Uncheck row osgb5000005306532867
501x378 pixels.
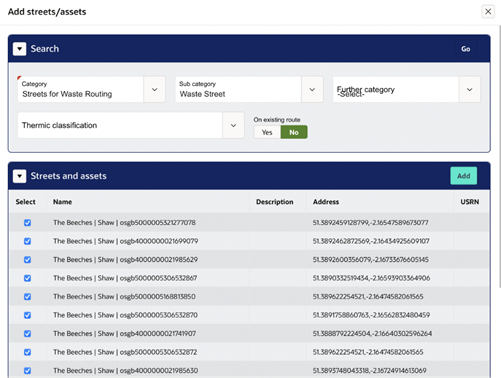[28, 278]
